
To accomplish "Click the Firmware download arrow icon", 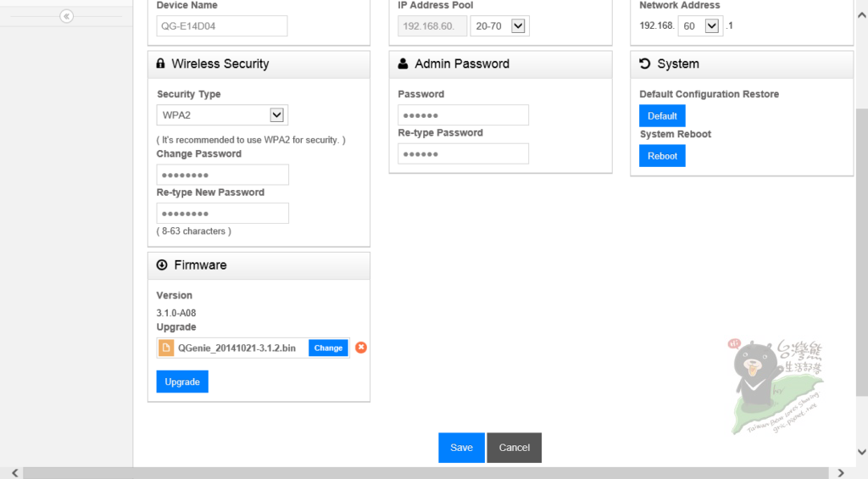I will [162, 265].
